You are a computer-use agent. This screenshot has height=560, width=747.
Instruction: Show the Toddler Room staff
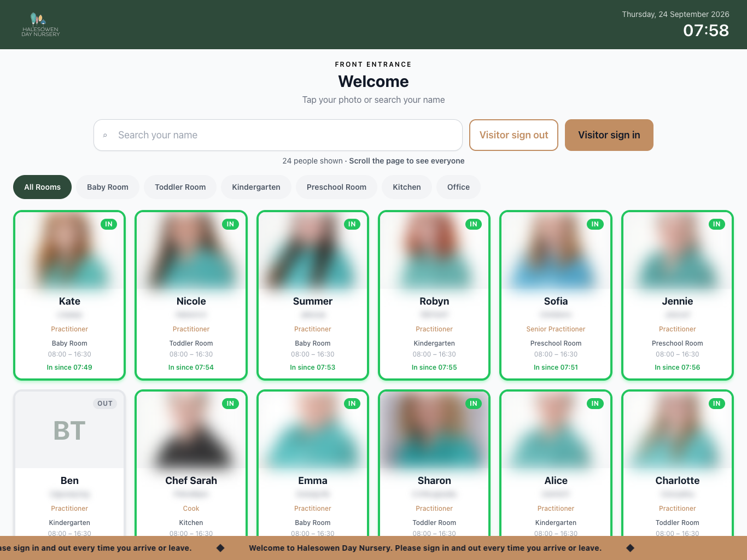click(180, 187)
